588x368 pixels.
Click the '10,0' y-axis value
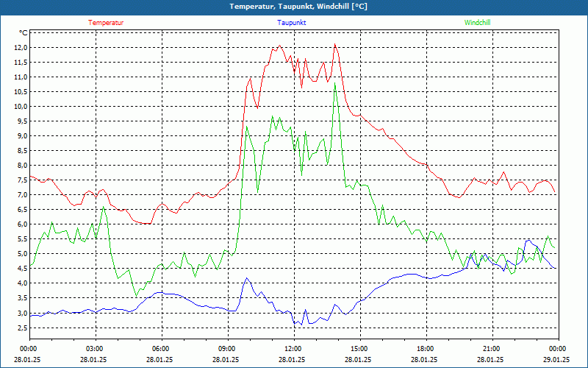21,107
